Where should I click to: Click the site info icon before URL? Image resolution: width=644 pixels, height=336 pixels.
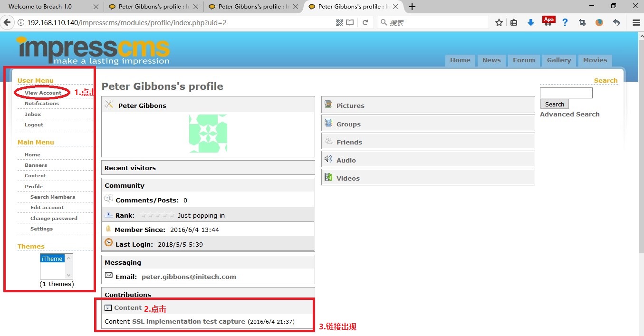point(20,22)
